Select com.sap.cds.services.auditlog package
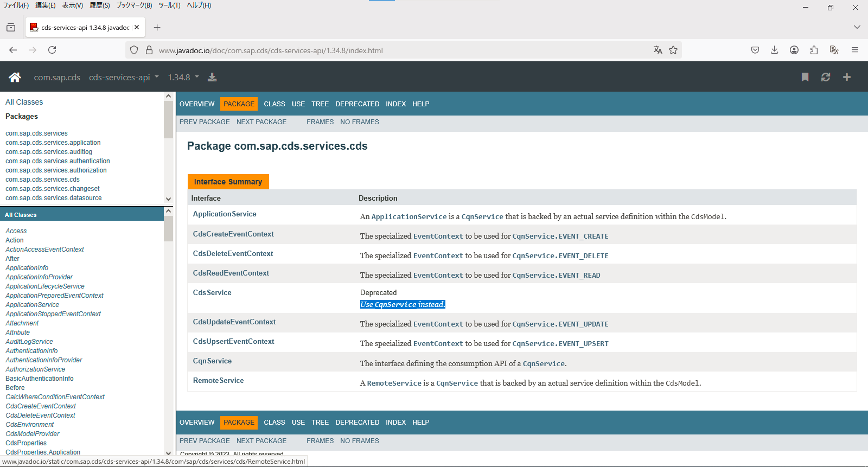 coord(49,152)
